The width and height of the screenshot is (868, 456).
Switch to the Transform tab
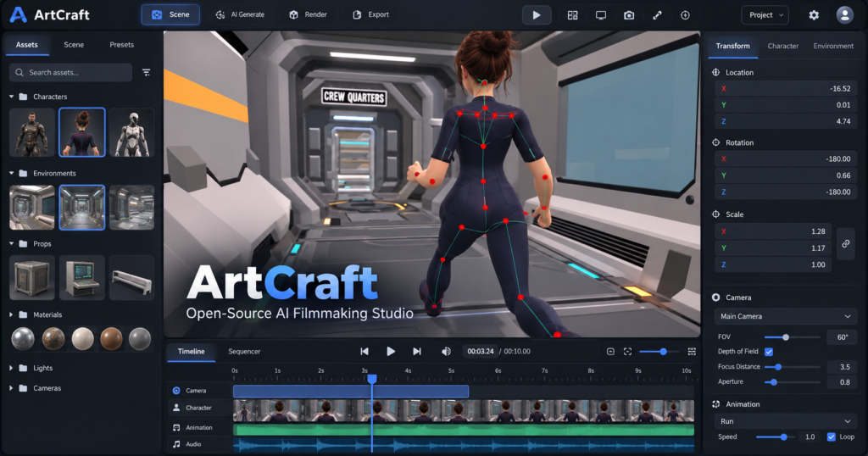(x=732, y=46)
